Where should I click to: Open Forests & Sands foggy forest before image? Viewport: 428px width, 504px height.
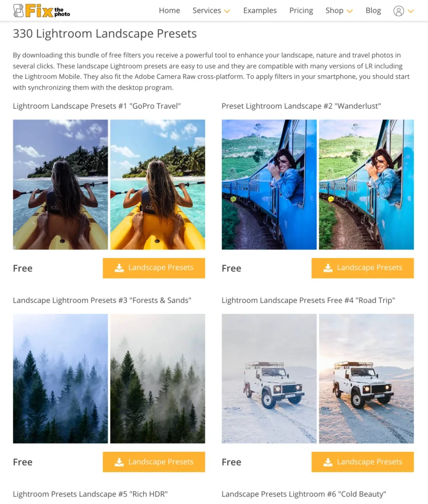61,378
